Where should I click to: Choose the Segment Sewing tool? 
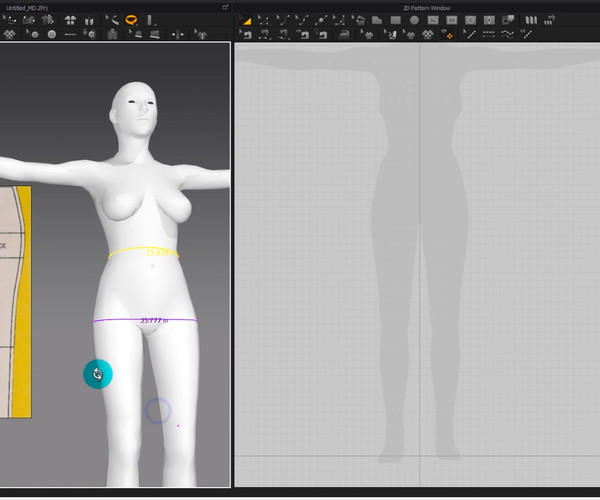click(264, 34)
